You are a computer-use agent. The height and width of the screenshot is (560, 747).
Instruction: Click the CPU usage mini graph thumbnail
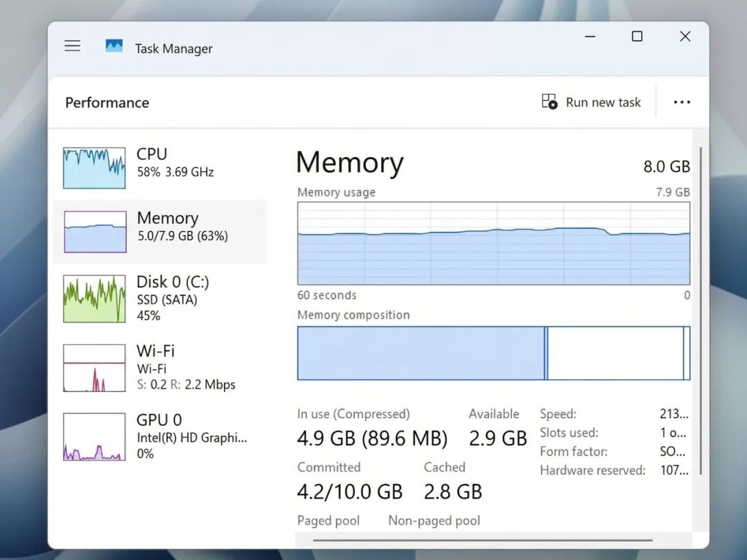click(94, 167)
